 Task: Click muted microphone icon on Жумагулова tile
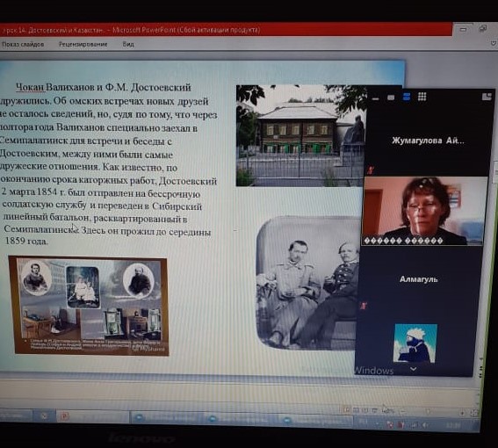pyautogui.click(x=371, y=170)
